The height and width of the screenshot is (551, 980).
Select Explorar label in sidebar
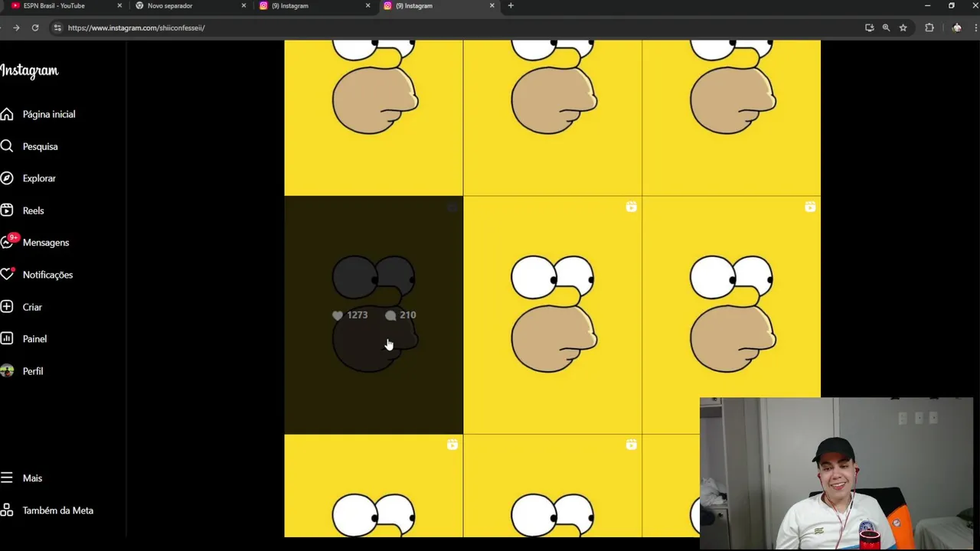[x=39, y=178]
